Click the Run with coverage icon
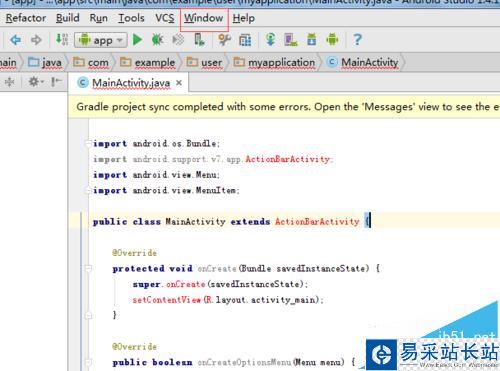Image resolution: width=500 pixels, height=371 pixels. pos(178,40)
